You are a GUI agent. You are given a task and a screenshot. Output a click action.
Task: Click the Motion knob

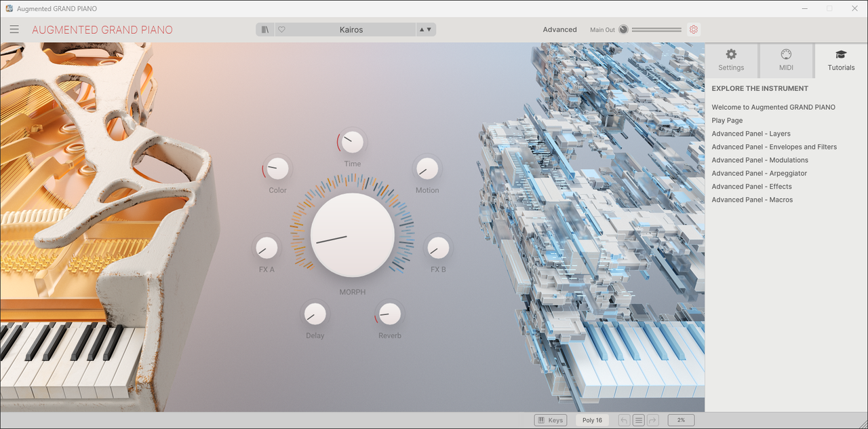coord(427,168)
